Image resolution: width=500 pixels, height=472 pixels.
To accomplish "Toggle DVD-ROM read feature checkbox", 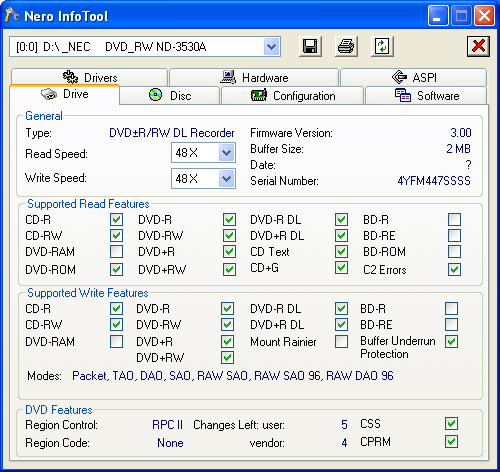I will (x=116, y=269).
